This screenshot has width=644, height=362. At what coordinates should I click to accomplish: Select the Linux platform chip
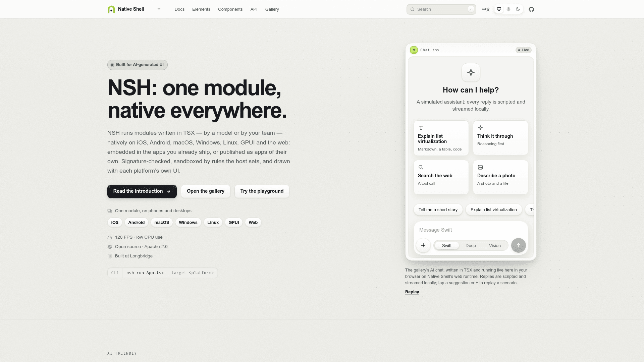pos(213,223)
